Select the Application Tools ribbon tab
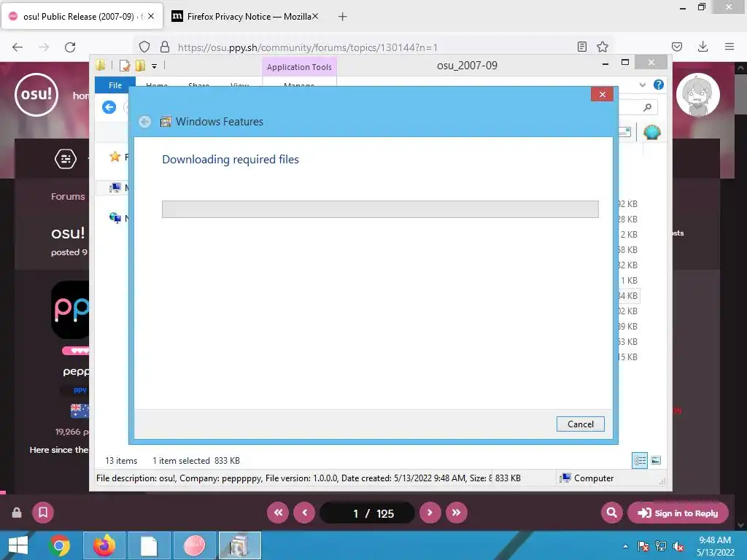Screen dimensions: 747x560 [299, 67]
